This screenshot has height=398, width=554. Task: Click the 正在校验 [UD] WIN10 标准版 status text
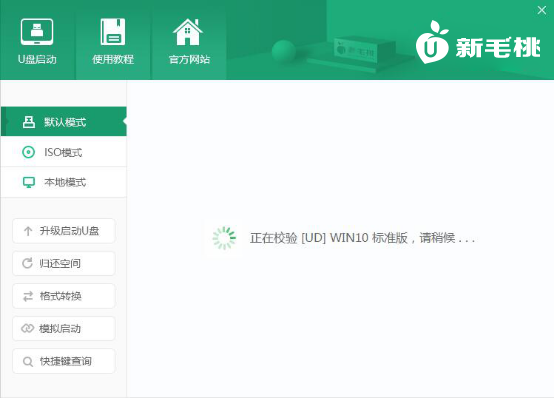pyautogui.click(x=362, y=238)
